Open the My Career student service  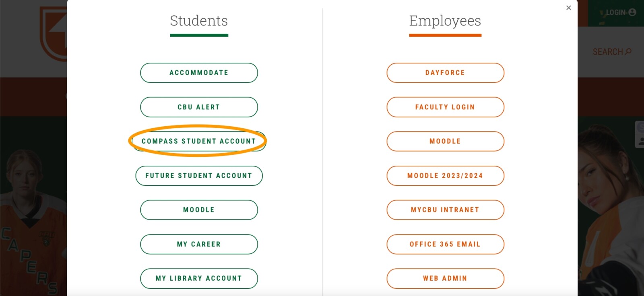click(199, 244)
